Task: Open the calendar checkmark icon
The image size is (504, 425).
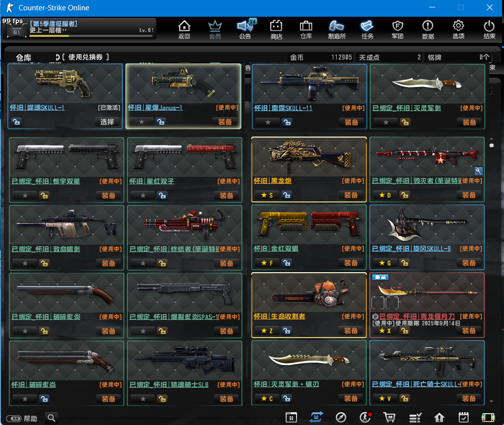Action: 464,417
